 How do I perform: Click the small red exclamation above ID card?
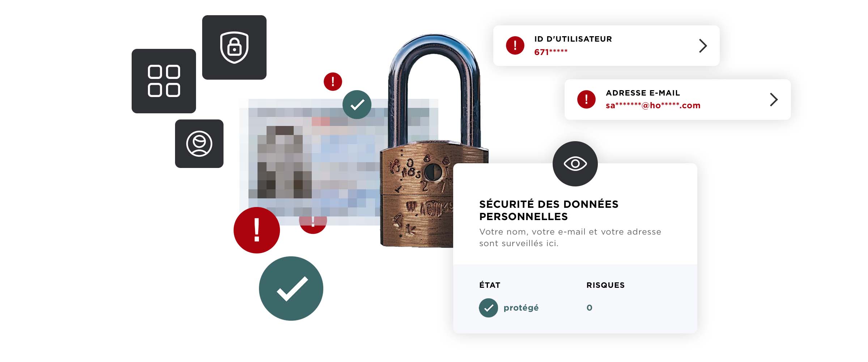tap(333, 81)
